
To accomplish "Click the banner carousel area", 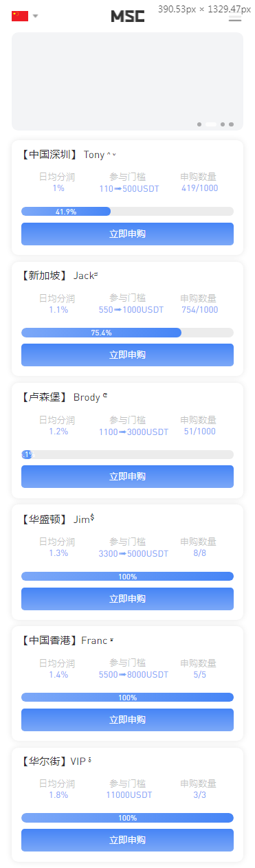I will (127, 81).
